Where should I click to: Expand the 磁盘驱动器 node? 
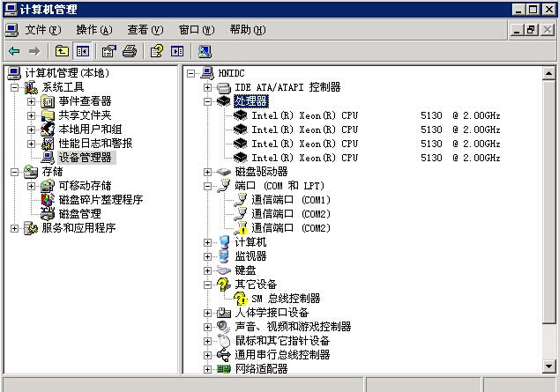tap(208, 172)
